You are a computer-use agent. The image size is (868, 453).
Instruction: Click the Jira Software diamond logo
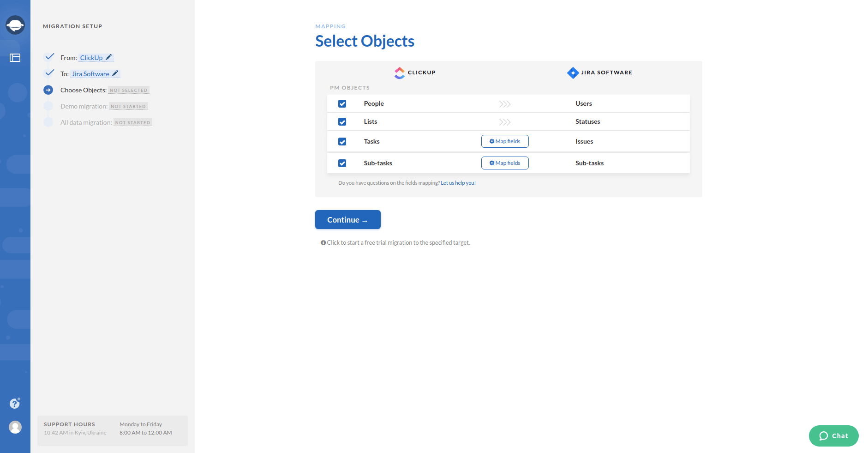coord(572,72)
